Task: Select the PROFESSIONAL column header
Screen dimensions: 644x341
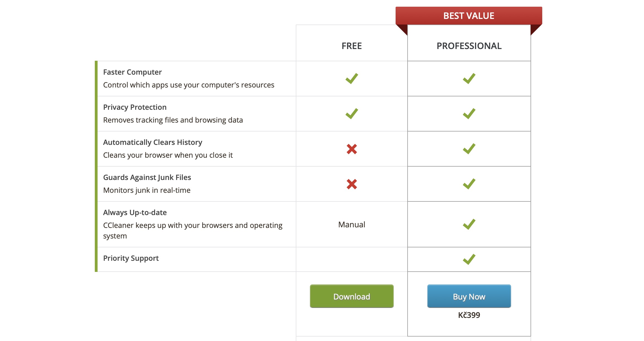Action: click(469, 46)
